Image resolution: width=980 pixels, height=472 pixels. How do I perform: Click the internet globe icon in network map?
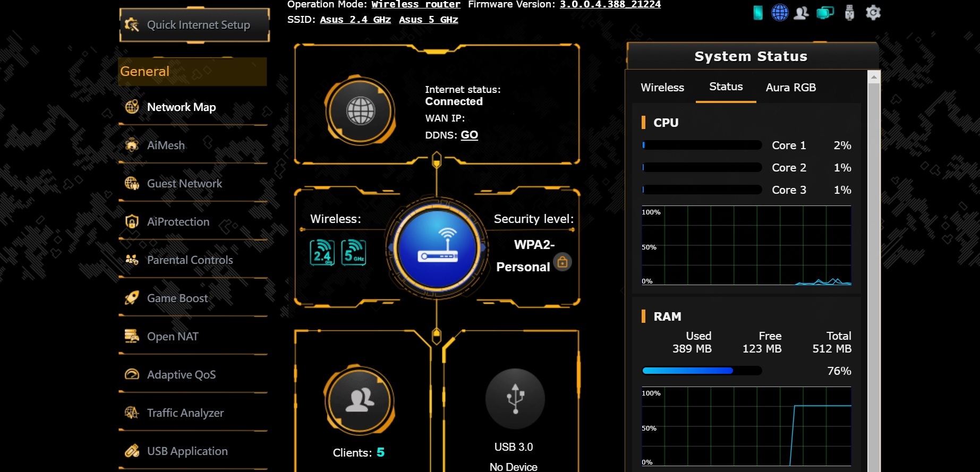pos(360,111)
